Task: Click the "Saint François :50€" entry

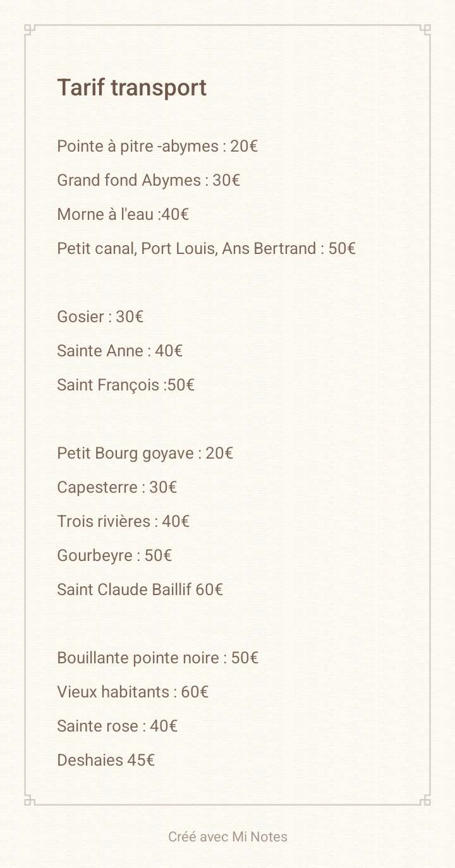Action: [126, 385]
